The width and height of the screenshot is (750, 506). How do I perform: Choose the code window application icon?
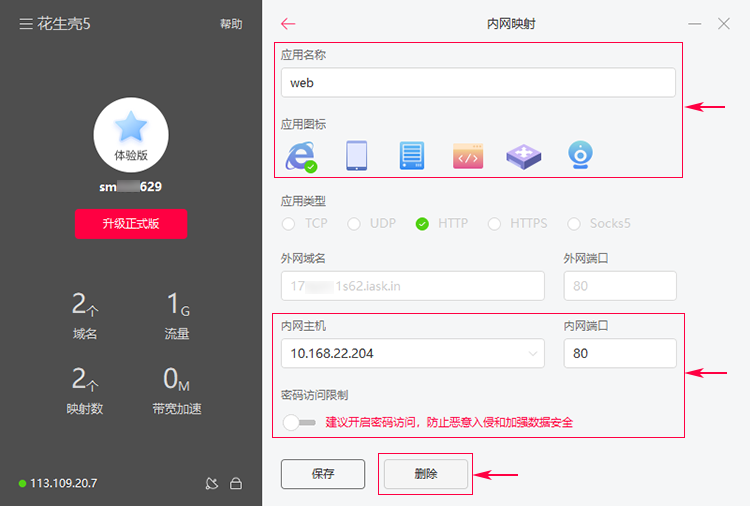coord(468,156)
